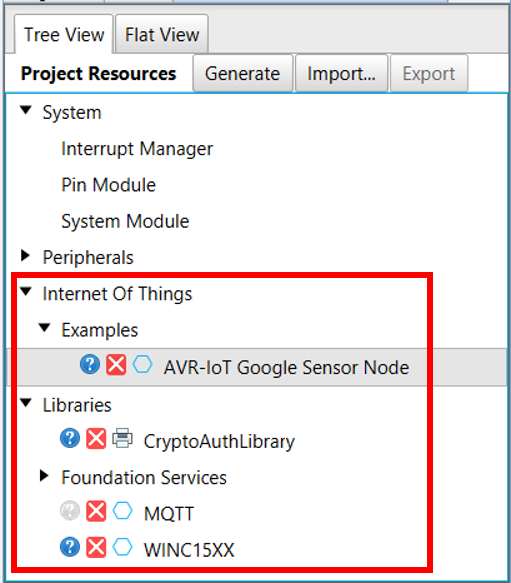Switch to the Flat View tab
The image size is (511, 583).
click(x=162, y=35)
